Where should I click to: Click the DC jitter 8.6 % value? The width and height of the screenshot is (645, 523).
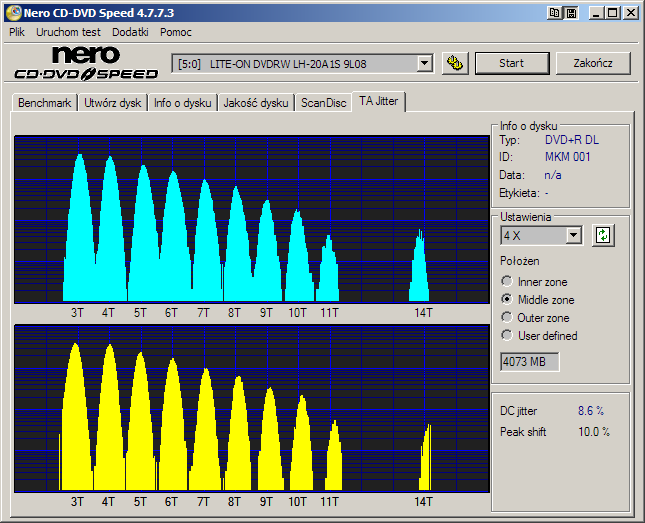pos(591,411)
